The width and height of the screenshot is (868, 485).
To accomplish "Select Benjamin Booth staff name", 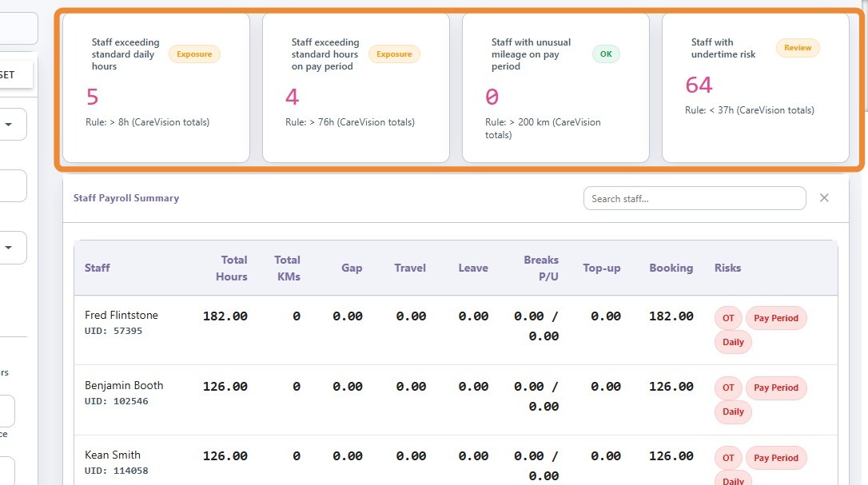I will [124, 385].
